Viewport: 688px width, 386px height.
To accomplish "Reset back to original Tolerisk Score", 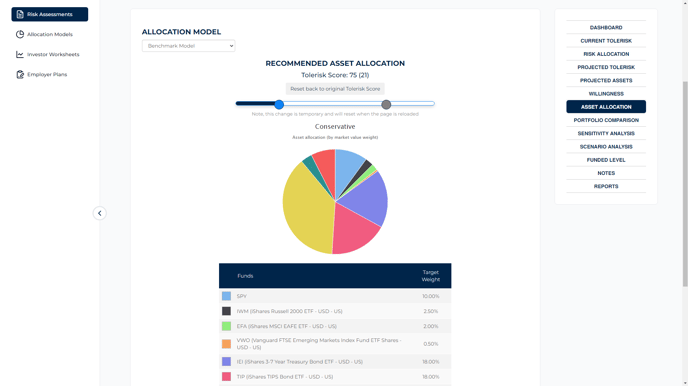I will [335, 89].
